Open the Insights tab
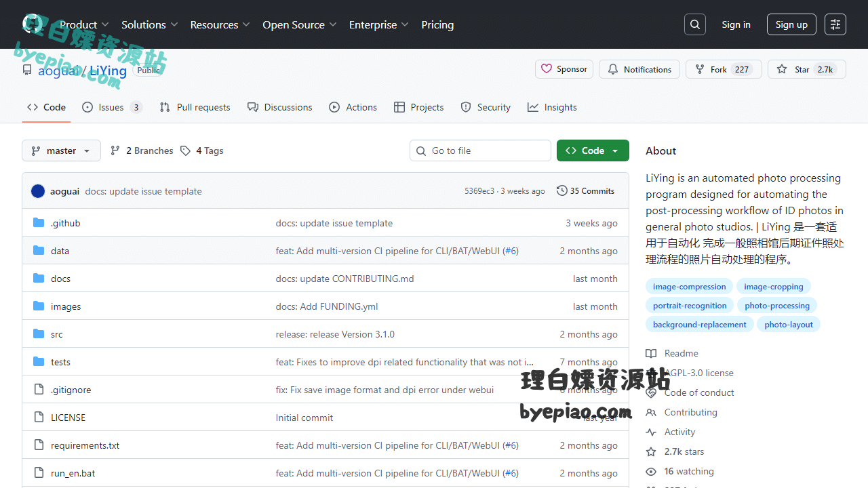The height and width of the screenshot is (488, 868). pyautogui.click(x=552, y=107)
